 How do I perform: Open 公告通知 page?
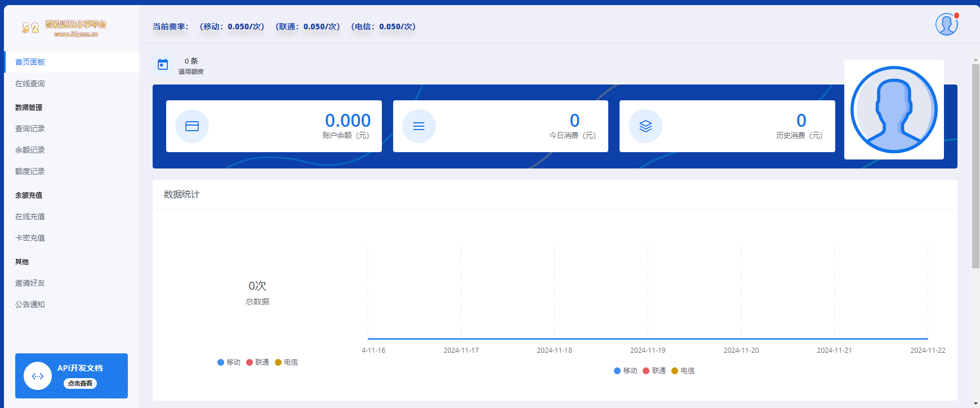(72, 304)
